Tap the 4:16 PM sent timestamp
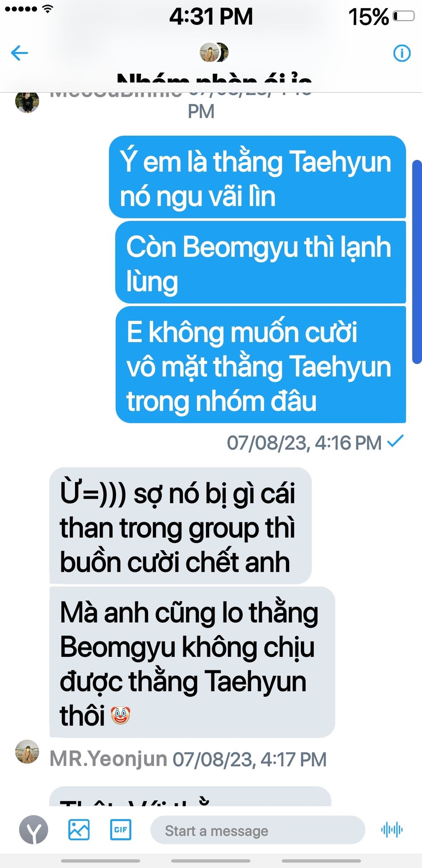 (x=304, y=443)
